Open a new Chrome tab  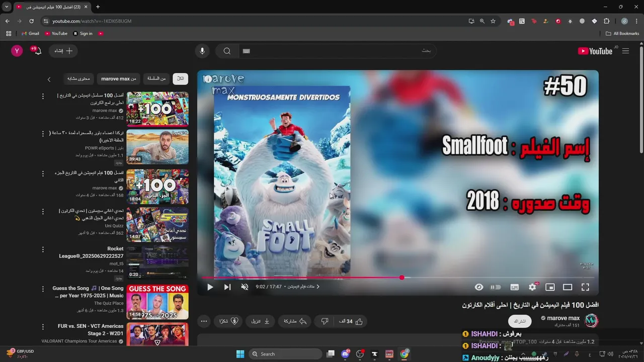[98, 7]
